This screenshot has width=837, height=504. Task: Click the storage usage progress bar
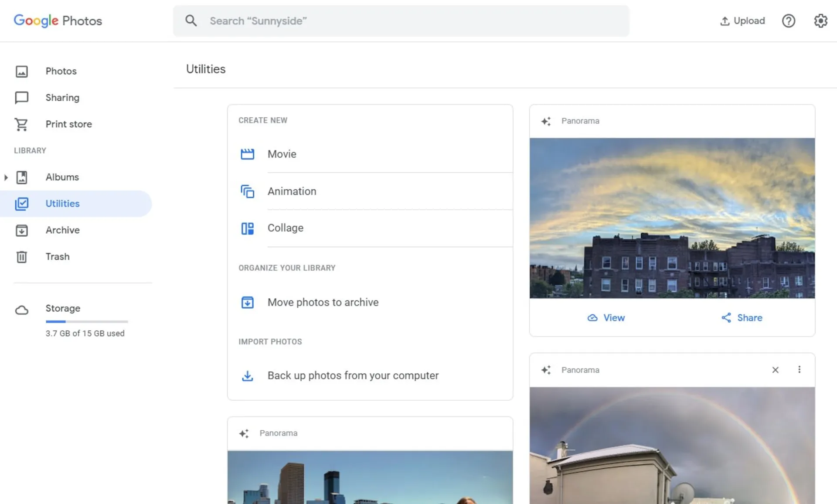click(x=86, y=321)
